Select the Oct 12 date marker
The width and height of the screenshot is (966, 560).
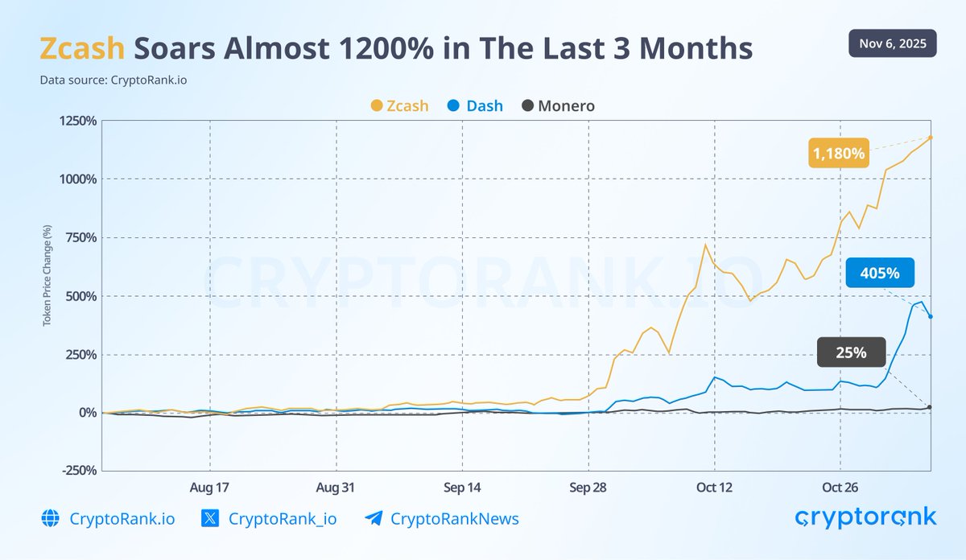click(715, 488)
